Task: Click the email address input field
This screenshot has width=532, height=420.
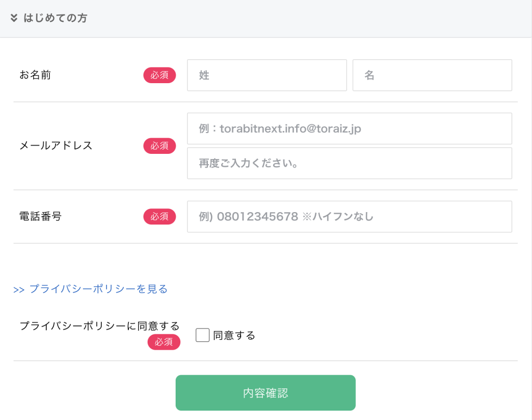Action: coord(350,128)
